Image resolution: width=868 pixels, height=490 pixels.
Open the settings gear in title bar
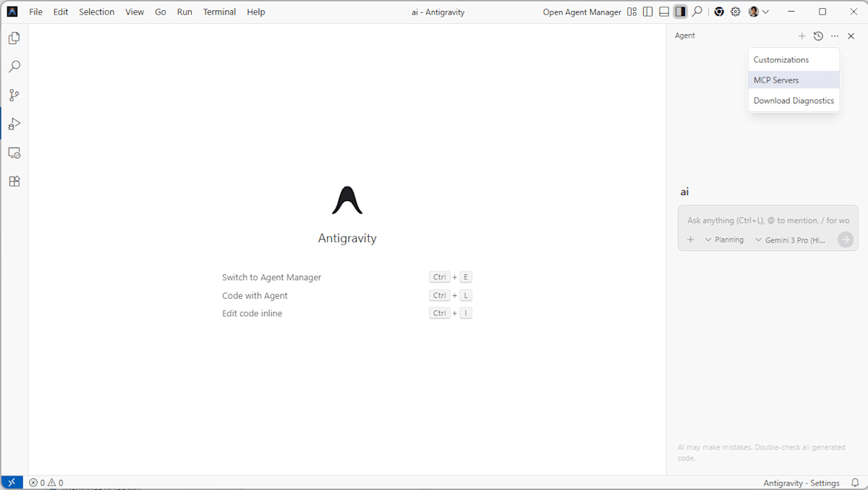[736, 12]
